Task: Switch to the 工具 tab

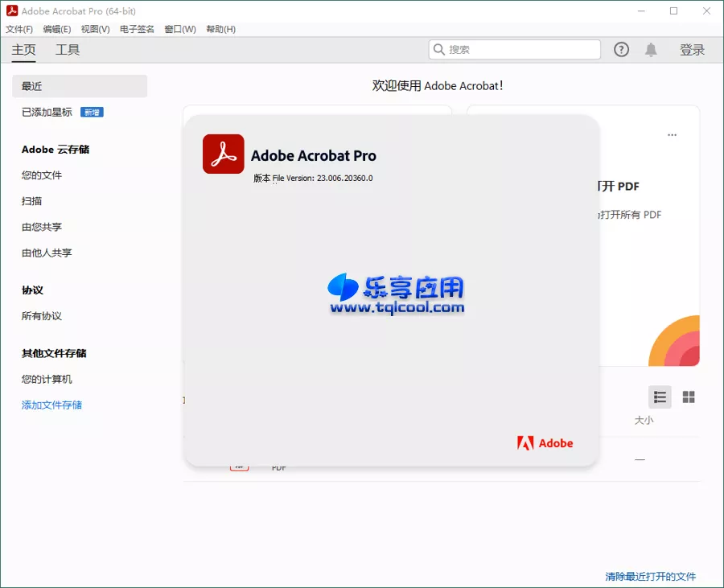Action: pos(68,49)
